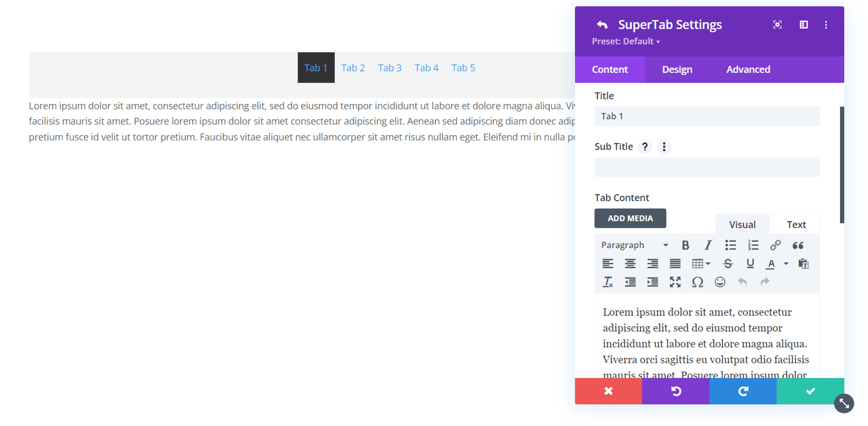This screenshot has height=426, width=868.
Task: Select Tab 4 in the page preview
Action: pyautogui.click(x=426, y=68)
